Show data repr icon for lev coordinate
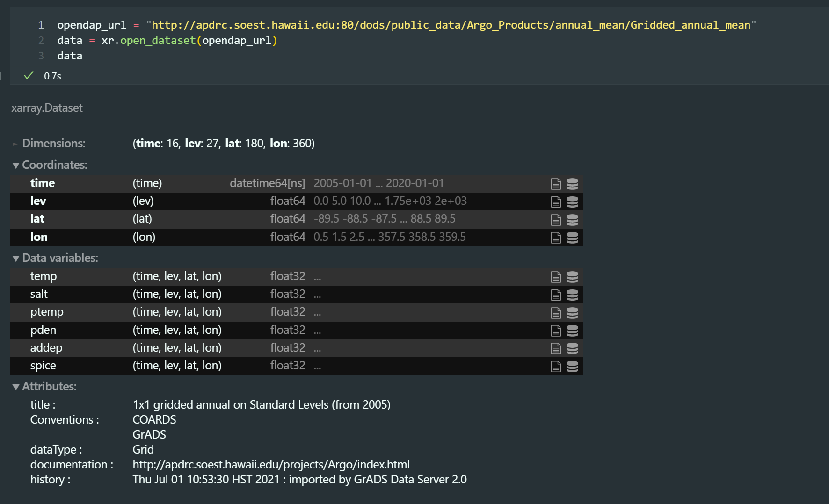The height and width of the screenshot is (504, 829). pos(572,202)
